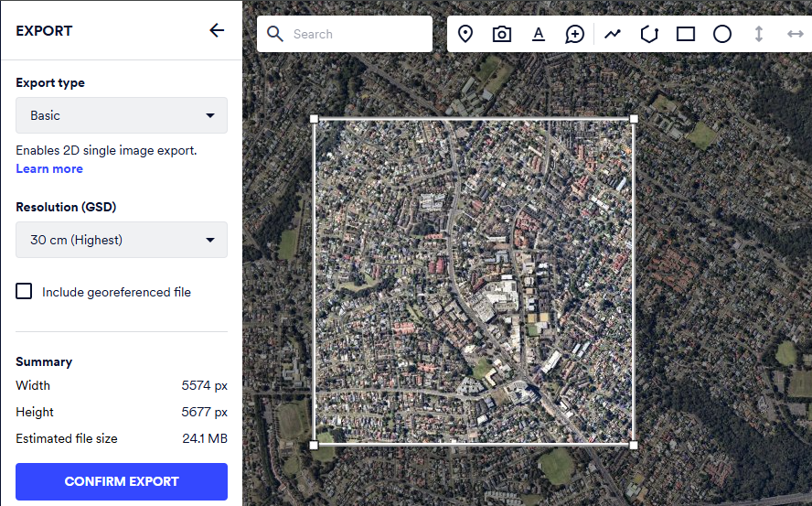Click the search magnifier icon

click(275, 34)
